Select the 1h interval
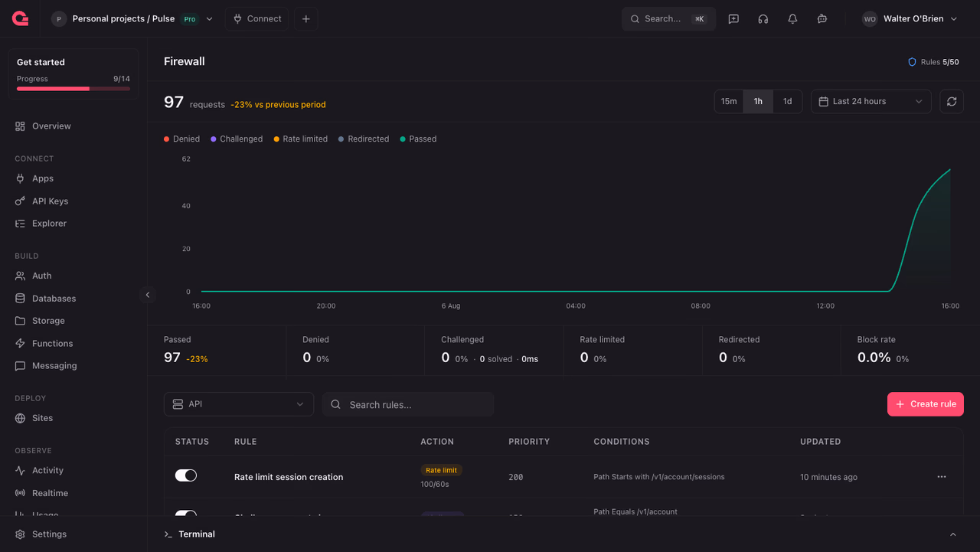 coord(758,101)
